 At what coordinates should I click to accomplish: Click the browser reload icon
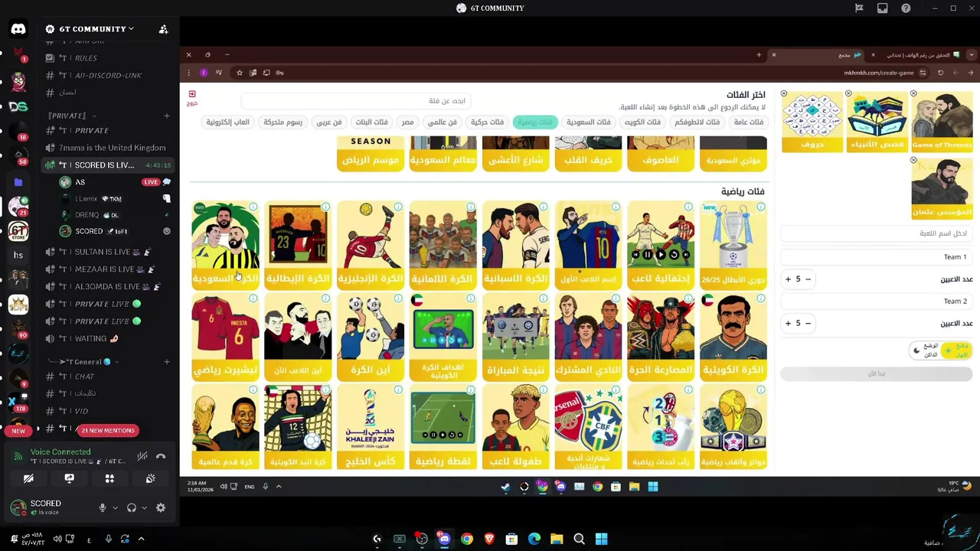point(940,73)
